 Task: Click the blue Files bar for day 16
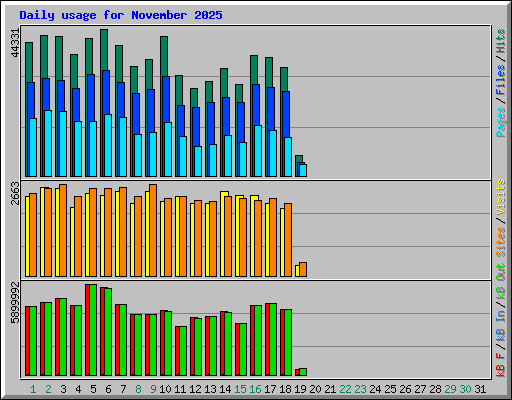(256, 105)
